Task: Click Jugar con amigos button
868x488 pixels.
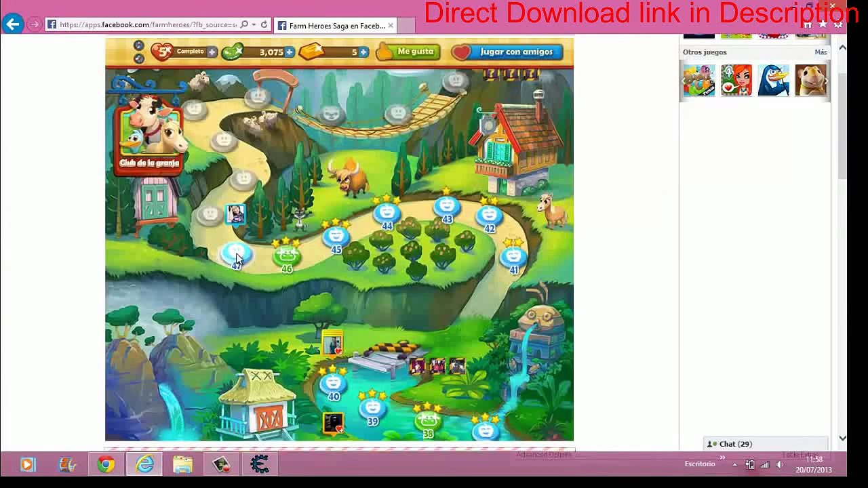Action: [x=507, y=52]
